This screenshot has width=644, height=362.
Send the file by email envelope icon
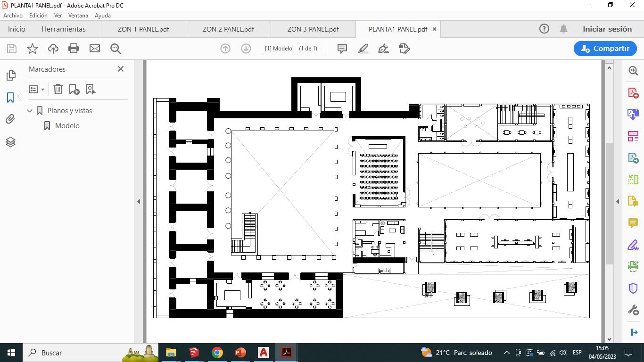(x=95, y=49)
